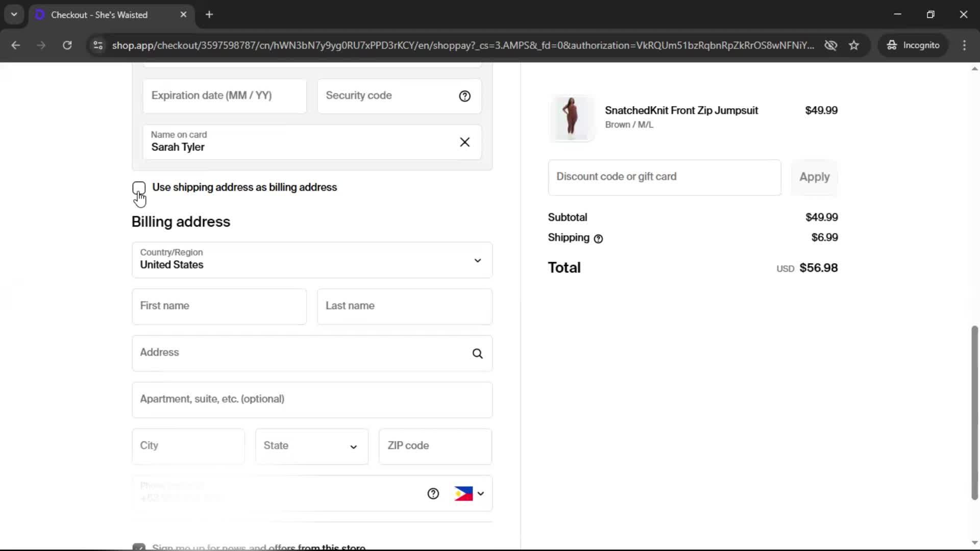Open the Country/Region dropdown
Viewport: 980px width, 551px height.
tap(312, 260)
